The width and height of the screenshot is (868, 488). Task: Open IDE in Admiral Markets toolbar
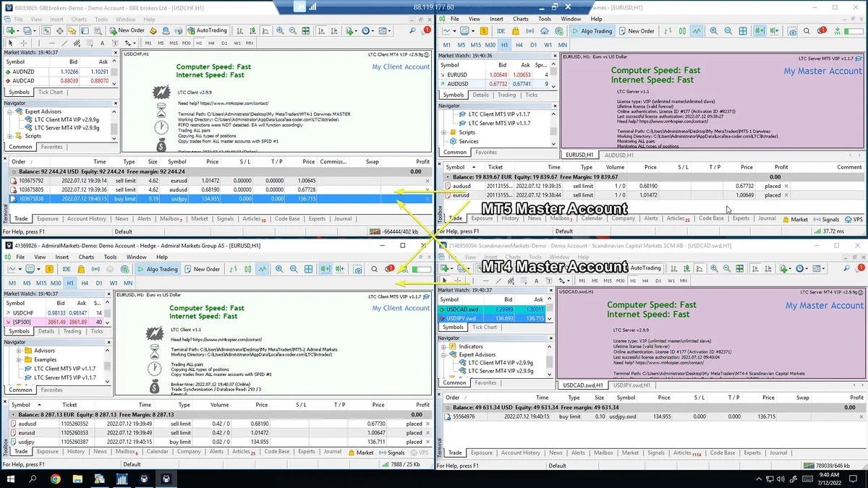67,269
